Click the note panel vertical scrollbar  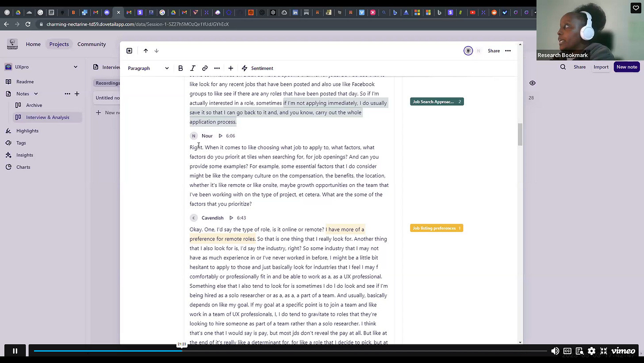[x=520, y=135]
